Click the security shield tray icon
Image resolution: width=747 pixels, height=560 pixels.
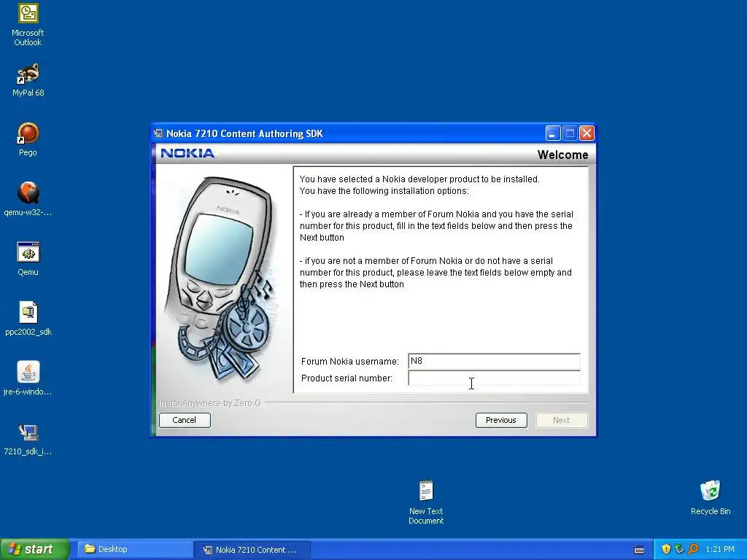click(666, 549)
